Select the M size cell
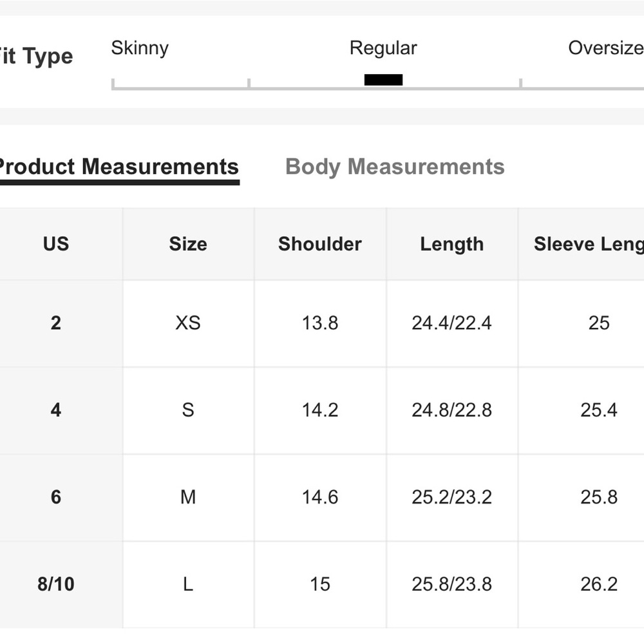 click(x=188, y=497)
